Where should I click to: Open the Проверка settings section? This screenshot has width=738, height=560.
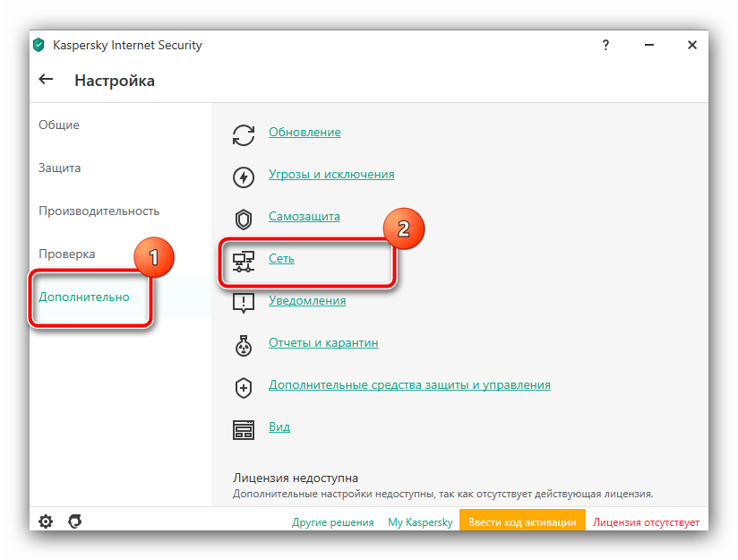67,254
